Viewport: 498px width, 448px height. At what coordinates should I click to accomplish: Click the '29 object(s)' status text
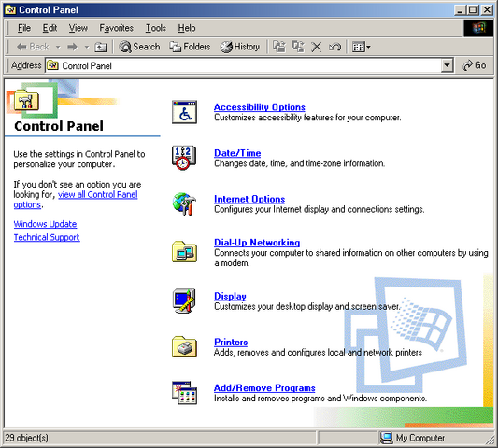coord(27,438)
